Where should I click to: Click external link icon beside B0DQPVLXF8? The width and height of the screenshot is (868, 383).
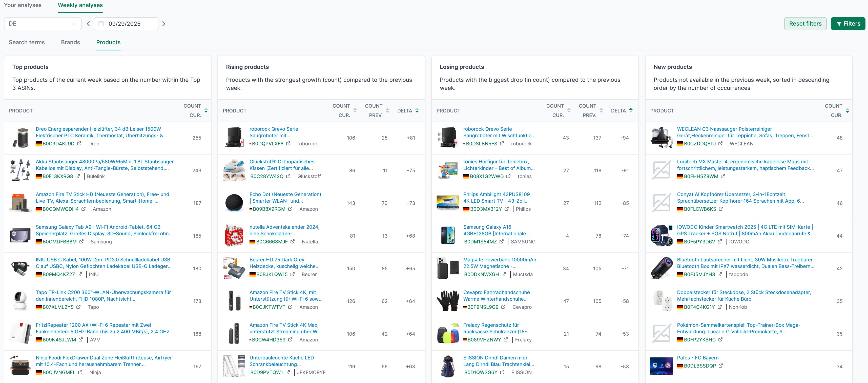point(288,144)
